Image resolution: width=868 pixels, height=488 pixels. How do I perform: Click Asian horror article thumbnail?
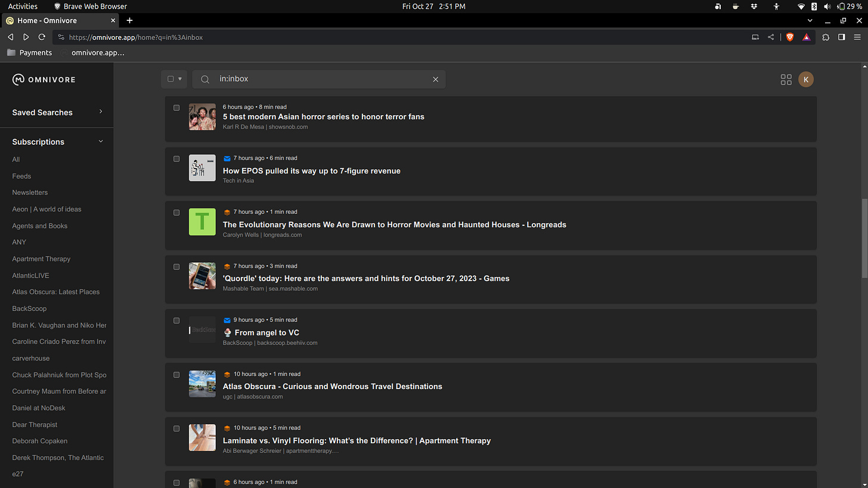pos(202,117)
